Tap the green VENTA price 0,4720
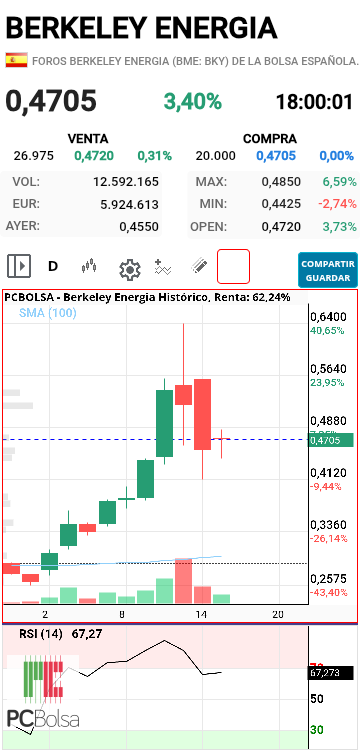The height and width of the screenshot is (750, 360). pyautogui.click(x=94, y=155)
